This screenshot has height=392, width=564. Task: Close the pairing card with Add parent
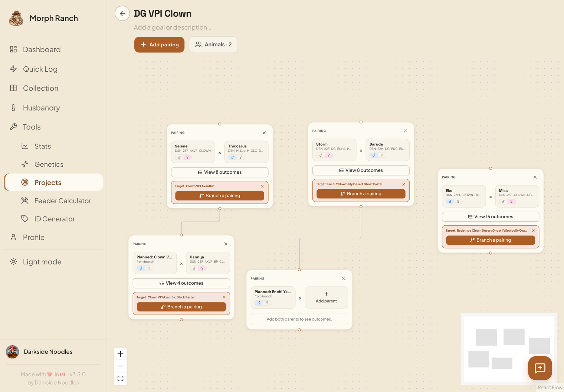344,278
